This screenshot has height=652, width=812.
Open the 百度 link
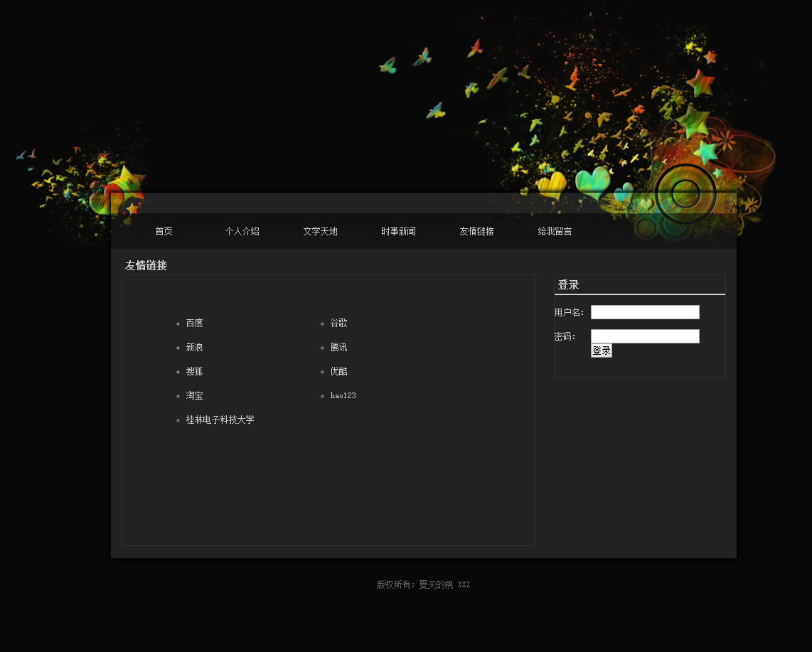tap(194, 323)
